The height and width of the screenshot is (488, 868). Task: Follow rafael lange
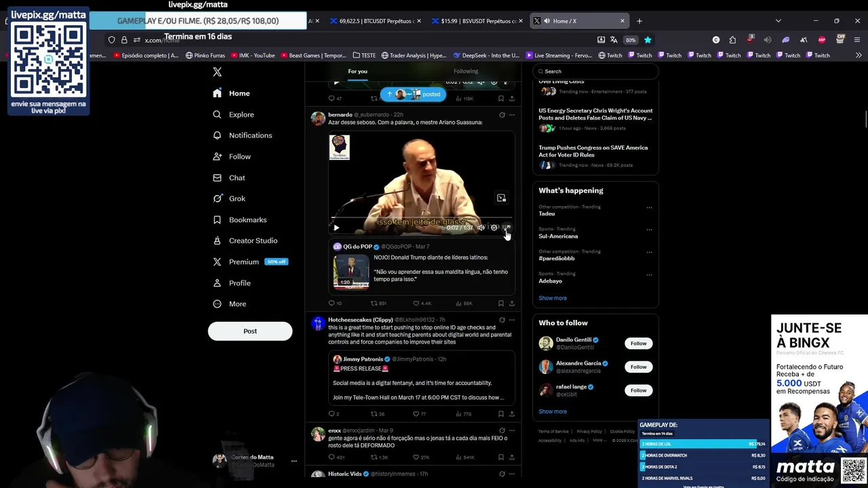pyautogui.click(x=638, y=390)
